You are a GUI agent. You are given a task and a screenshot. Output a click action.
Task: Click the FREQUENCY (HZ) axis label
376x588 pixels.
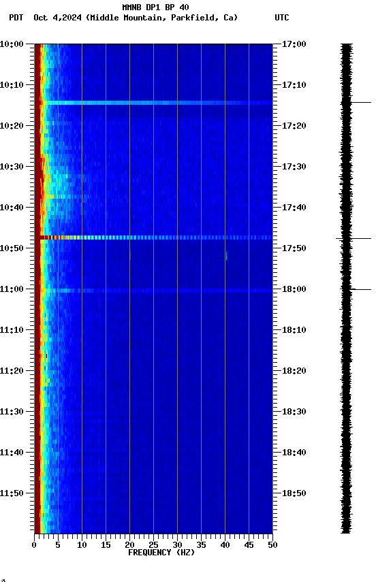coord(161,553)
